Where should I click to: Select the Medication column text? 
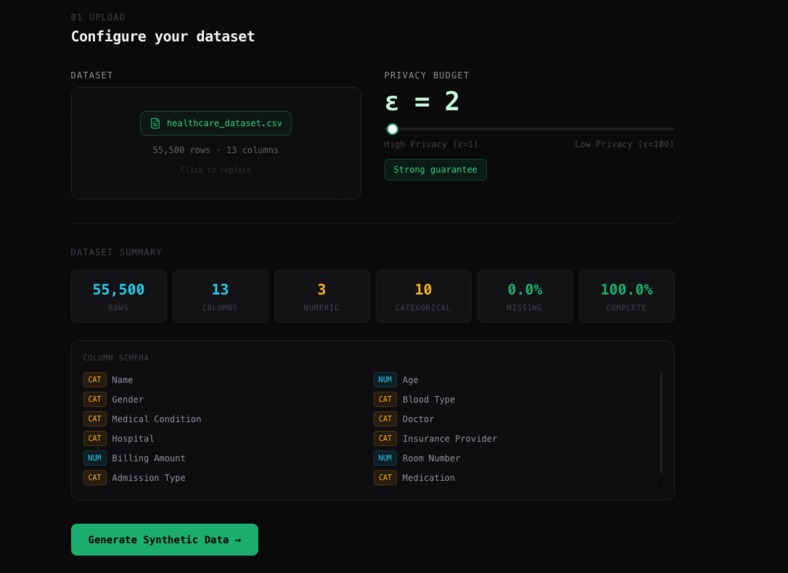click(x=428, y=478)
